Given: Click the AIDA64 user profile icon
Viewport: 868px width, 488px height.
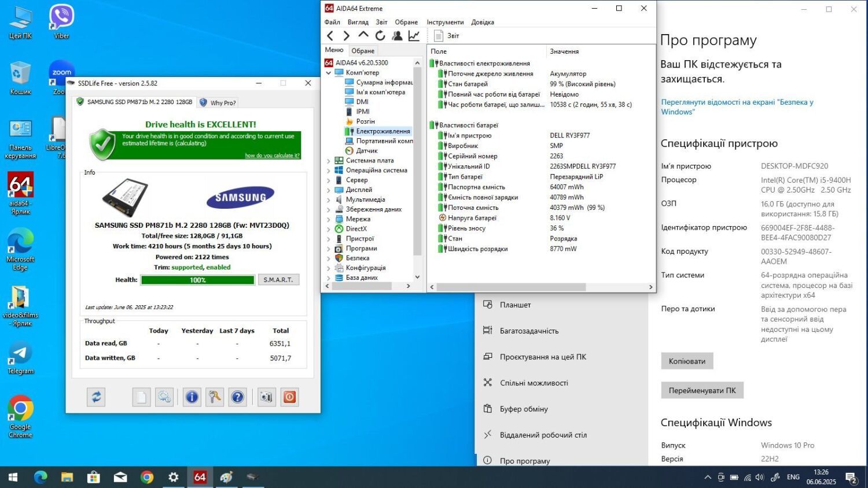Looking at the screenshot, I should [x=397, y=36].
